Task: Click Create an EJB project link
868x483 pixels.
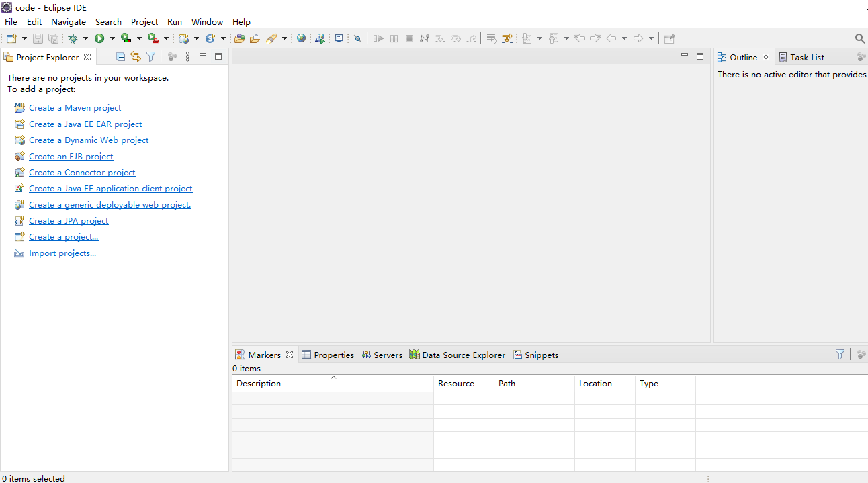Action: point(71,156)
